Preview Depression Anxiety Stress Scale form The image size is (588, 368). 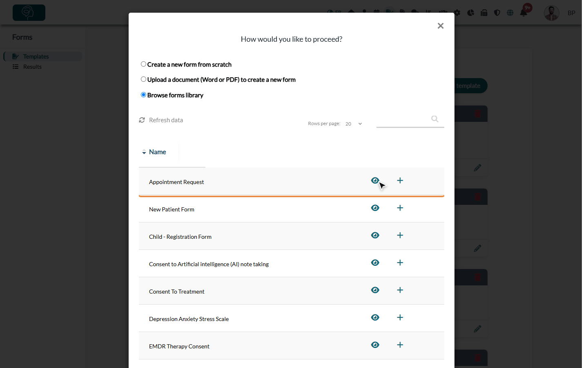pyautogui.click(x=375, y=317)
